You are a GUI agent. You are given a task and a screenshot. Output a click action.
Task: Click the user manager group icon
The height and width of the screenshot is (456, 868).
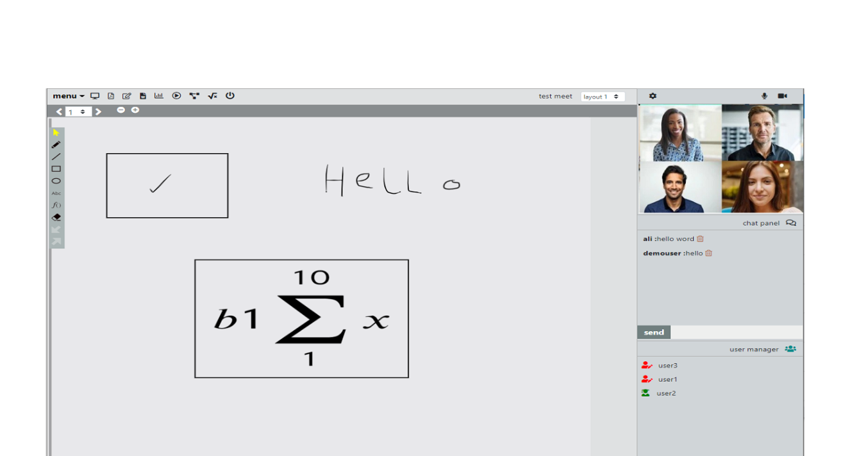pos(790,349)
